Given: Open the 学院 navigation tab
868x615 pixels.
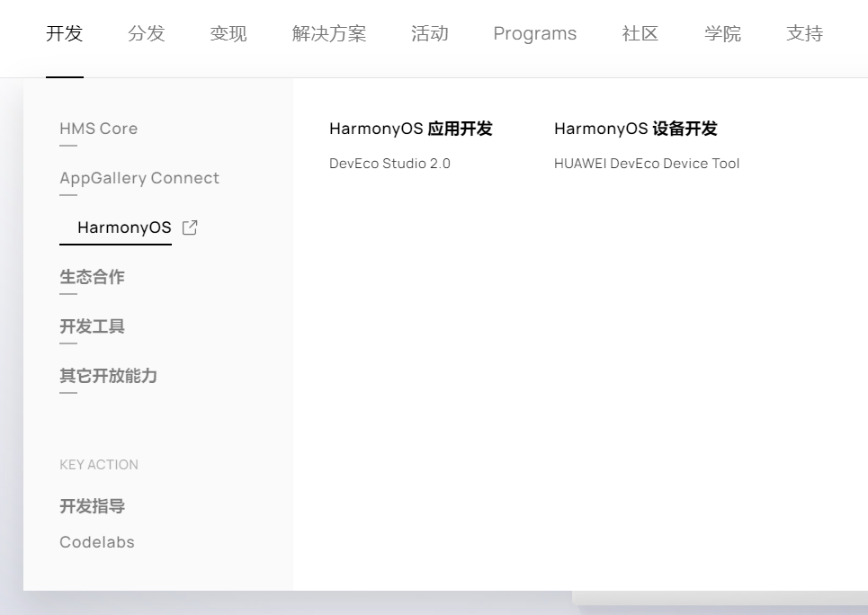Looking at the screenshot, I should tap(722, 33).
